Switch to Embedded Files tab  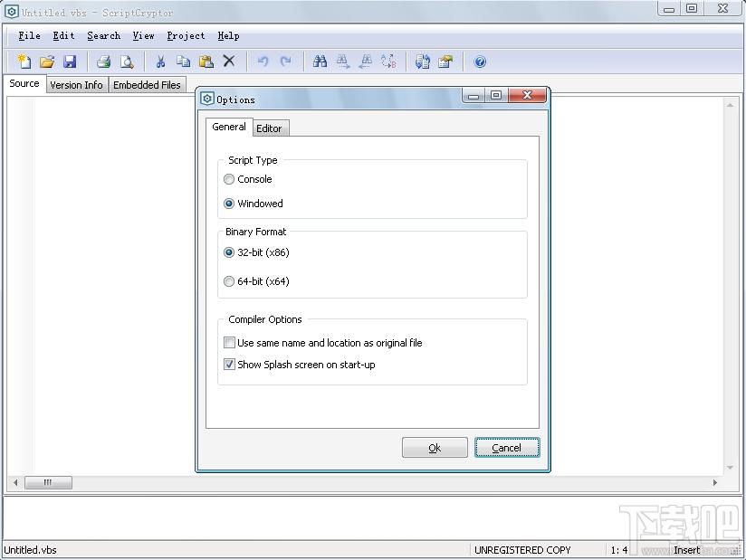click(147, 85)
